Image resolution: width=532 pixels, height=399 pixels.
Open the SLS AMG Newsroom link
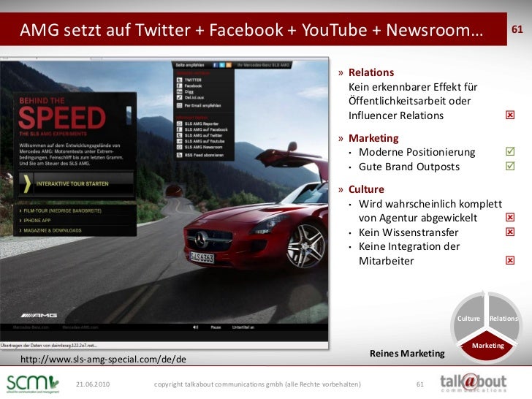tap(203, 147)
